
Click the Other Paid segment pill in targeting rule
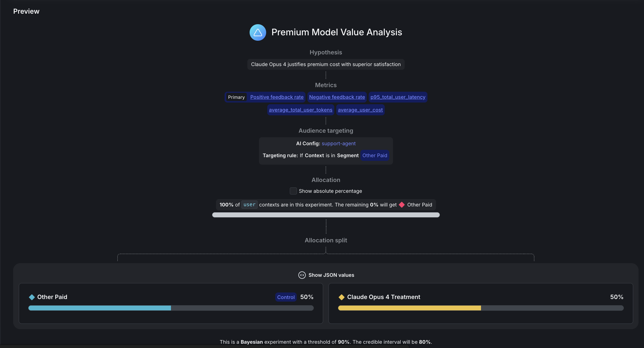375,155
